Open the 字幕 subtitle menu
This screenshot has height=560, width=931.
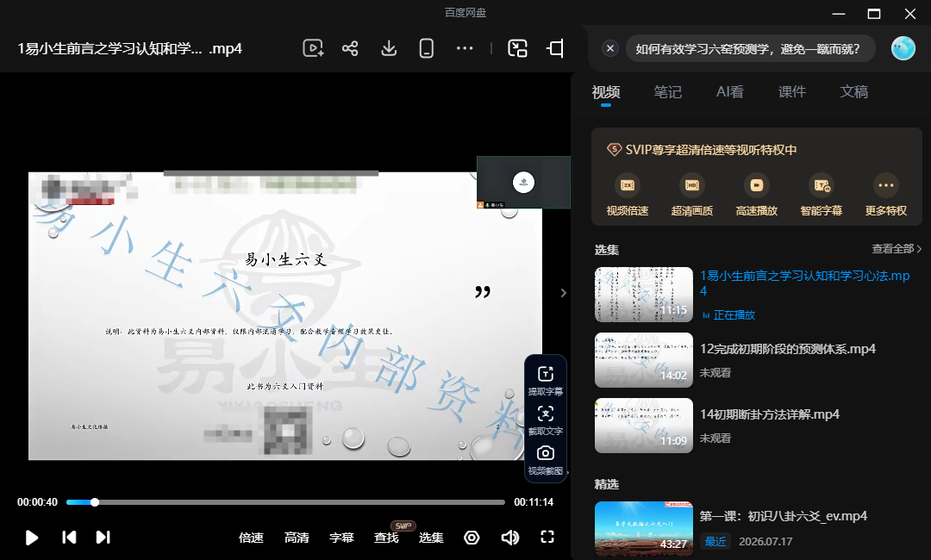[341, 538]
